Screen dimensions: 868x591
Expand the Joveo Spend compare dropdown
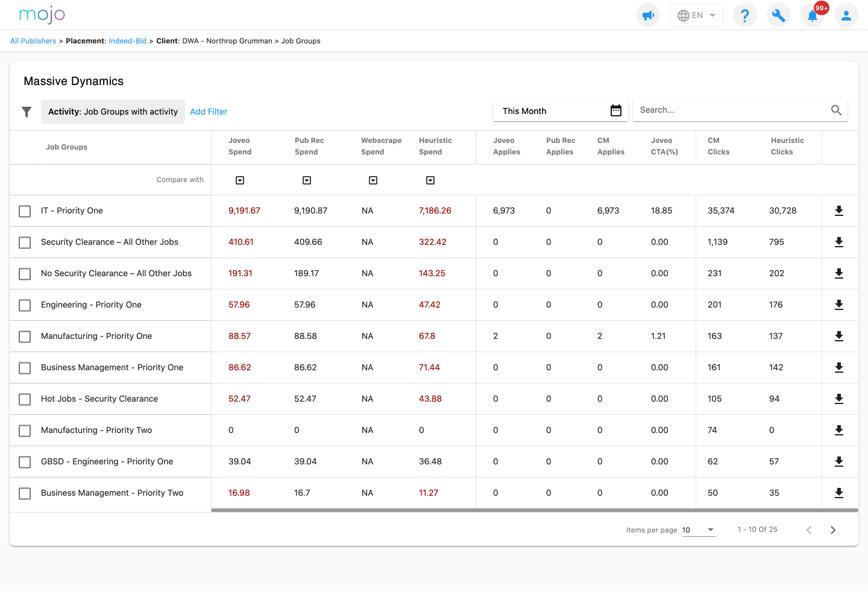tap(240, 180)
